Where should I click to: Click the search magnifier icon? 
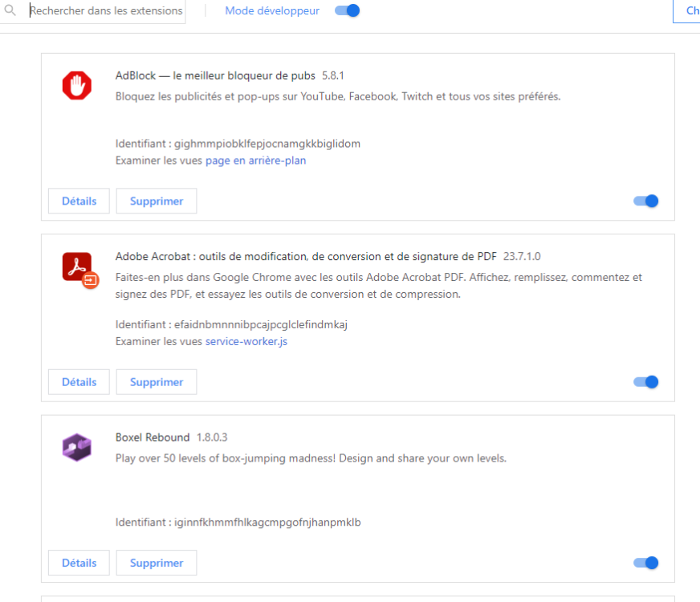coord(11,11)
